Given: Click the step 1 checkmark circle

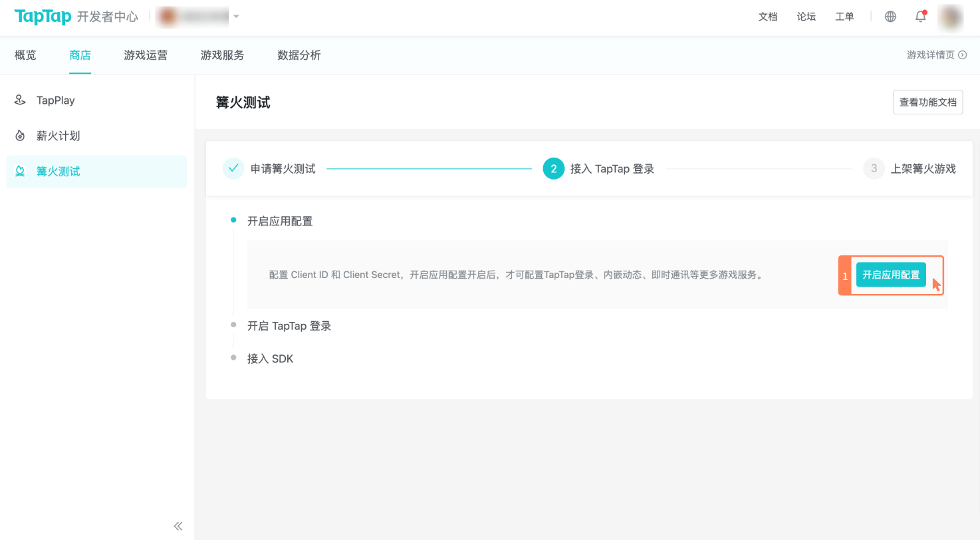Looking at the screenshot, I should [x=233, y=169].
